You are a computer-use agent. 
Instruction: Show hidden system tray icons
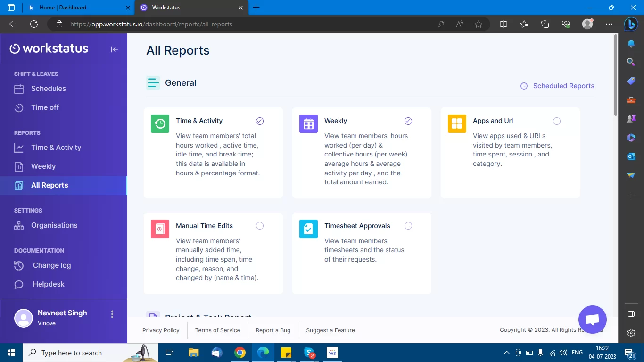(507, 353)
